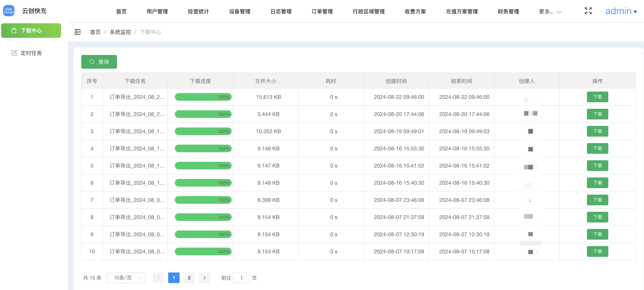Open the 充值方案管理 top menu

(462, 11)
